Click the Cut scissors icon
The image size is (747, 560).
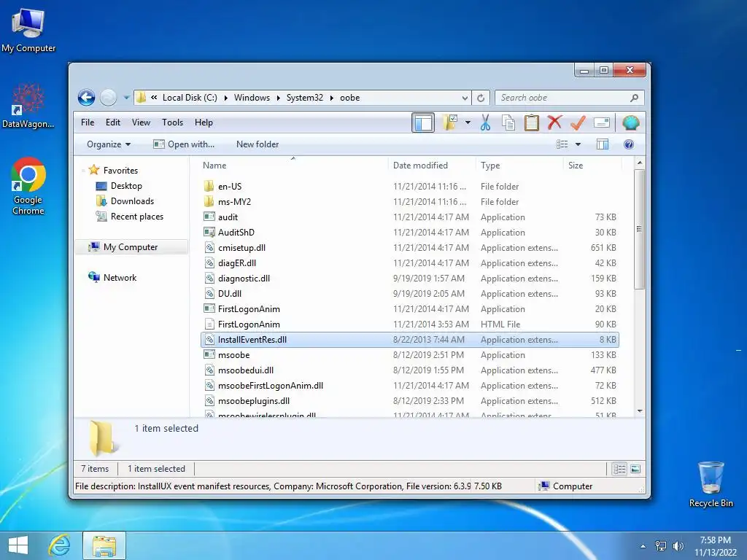coord(485,122)
